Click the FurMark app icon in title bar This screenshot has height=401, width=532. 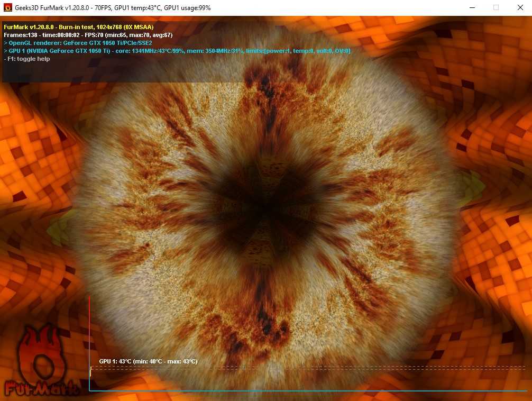point(8,7)
